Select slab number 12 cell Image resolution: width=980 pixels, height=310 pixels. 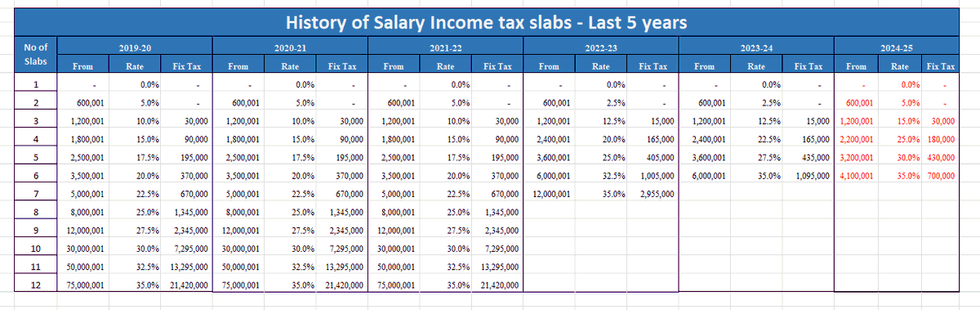(36, 285)
